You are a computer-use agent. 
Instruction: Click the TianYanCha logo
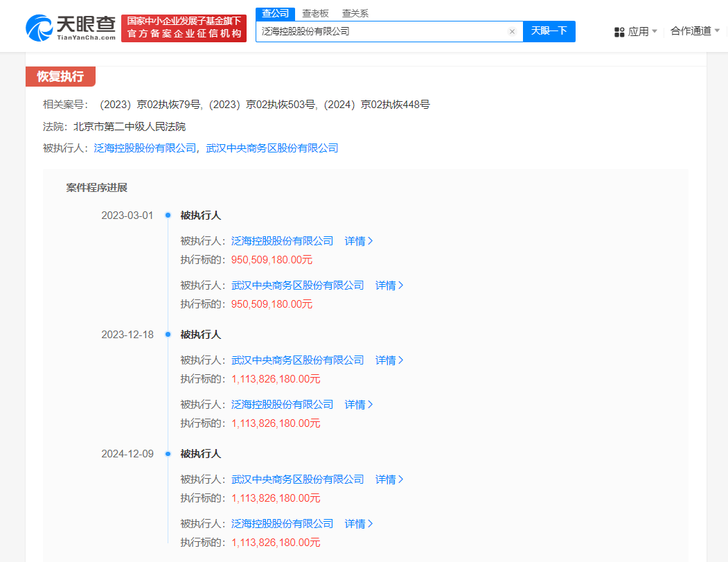71,28
